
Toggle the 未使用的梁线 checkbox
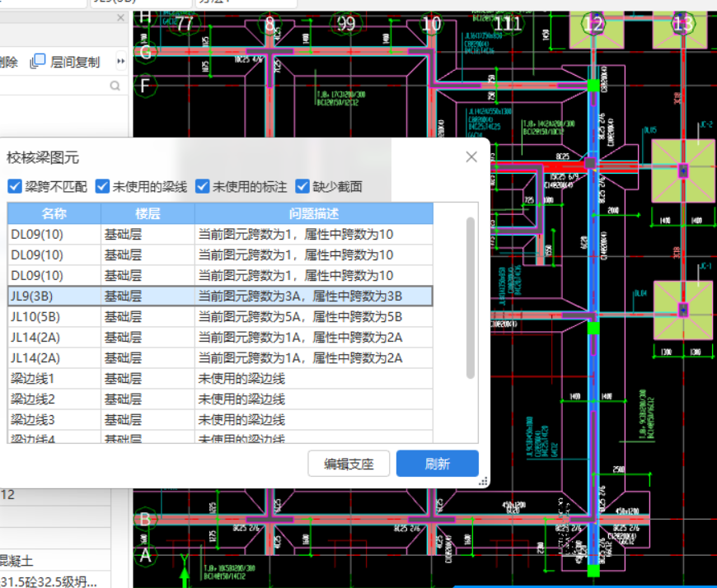click(102, 186)
